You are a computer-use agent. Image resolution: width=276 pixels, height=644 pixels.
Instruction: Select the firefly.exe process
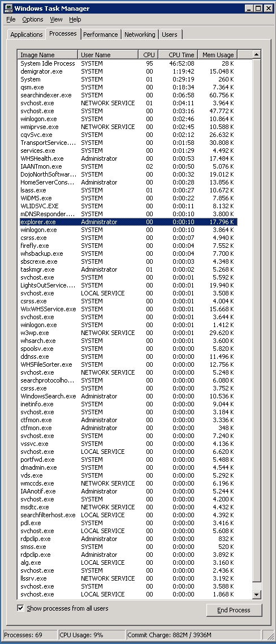(x=128, y=246)
